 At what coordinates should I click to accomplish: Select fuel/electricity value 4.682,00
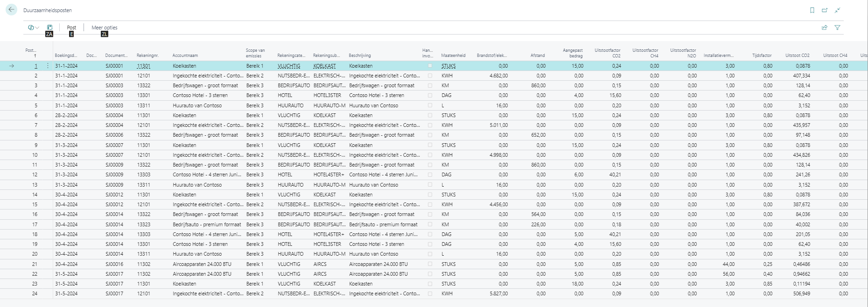pyautogui.click(x=499, y=76)
